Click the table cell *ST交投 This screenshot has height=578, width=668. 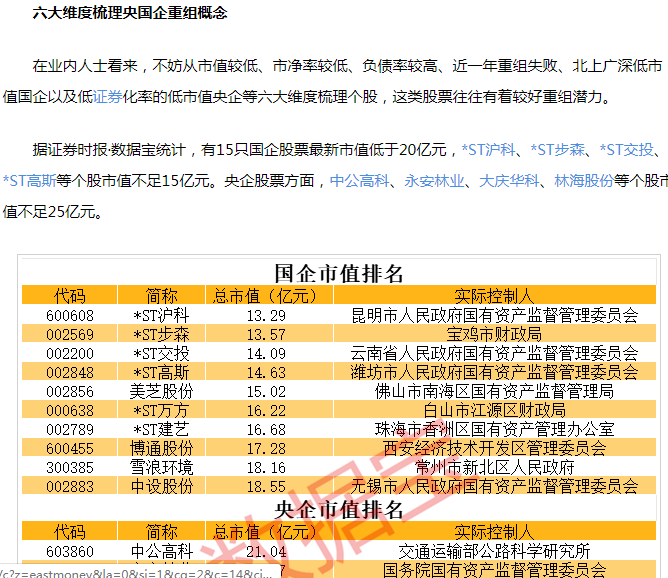tap(161, 354)
